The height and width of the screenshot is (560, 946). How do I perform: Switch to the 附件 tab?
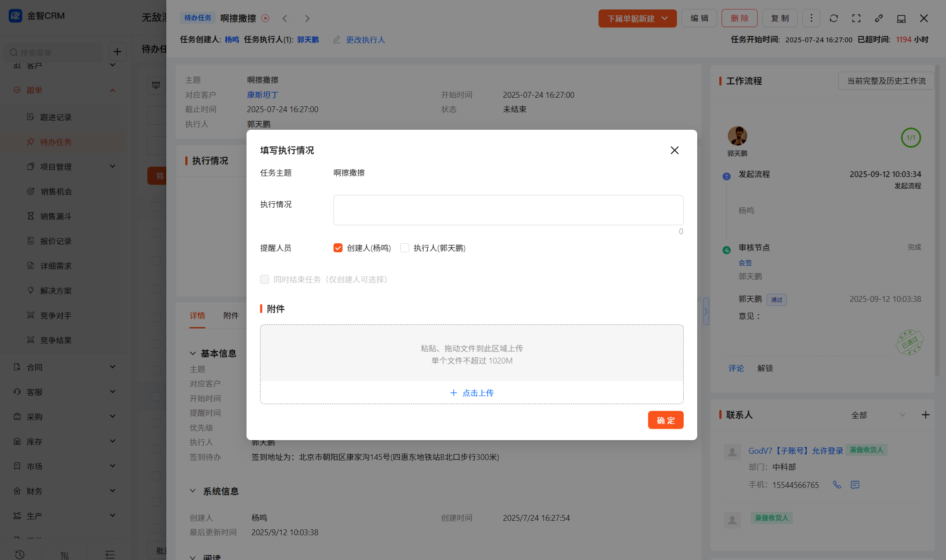pyautogui.click(x=231, y=316)
